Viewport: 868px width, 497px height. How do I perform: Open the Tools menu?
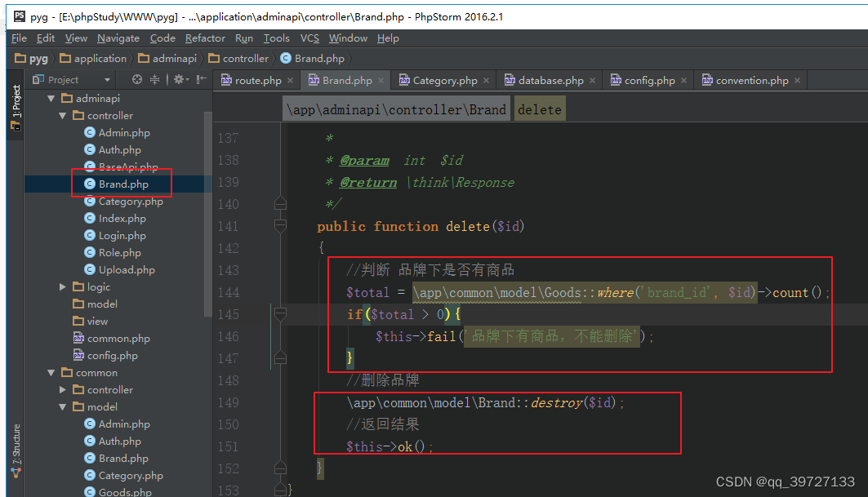[x=276, y=38]
